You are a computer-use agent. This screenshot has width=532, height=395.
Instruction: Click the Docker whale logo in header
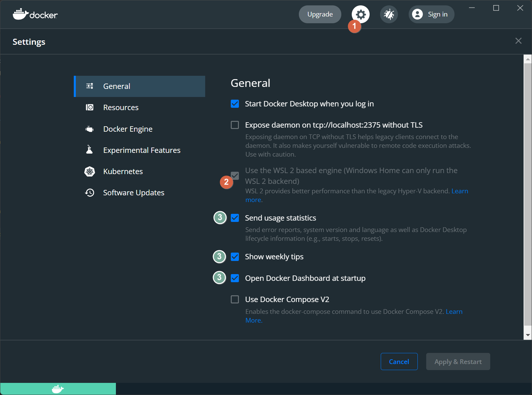[x=35, y=14]
